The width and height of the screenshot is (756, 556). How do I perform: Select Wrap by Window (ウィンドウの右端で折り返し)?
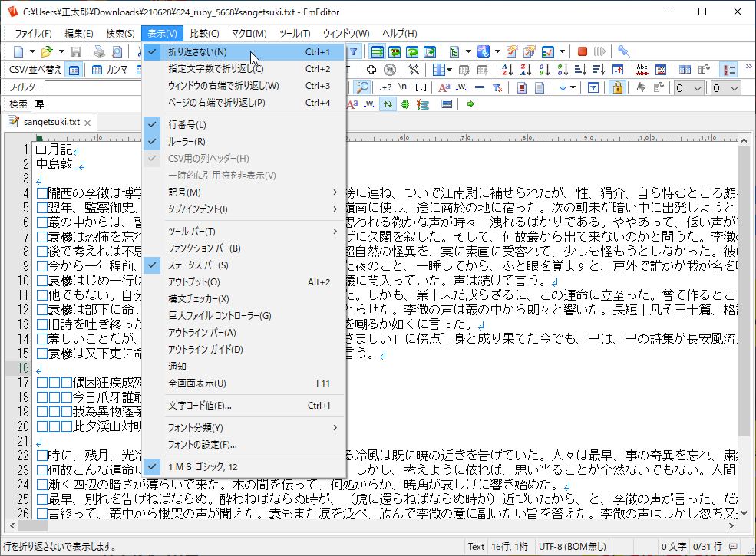(244, 86)
